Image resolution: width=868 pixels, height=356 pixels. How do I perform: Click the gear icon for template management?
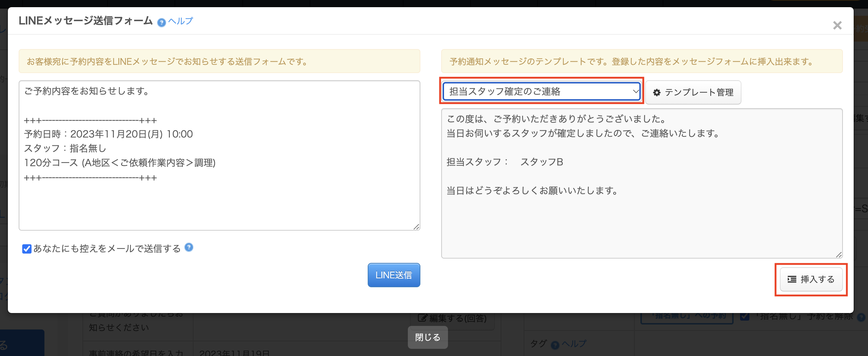point(657,93)
